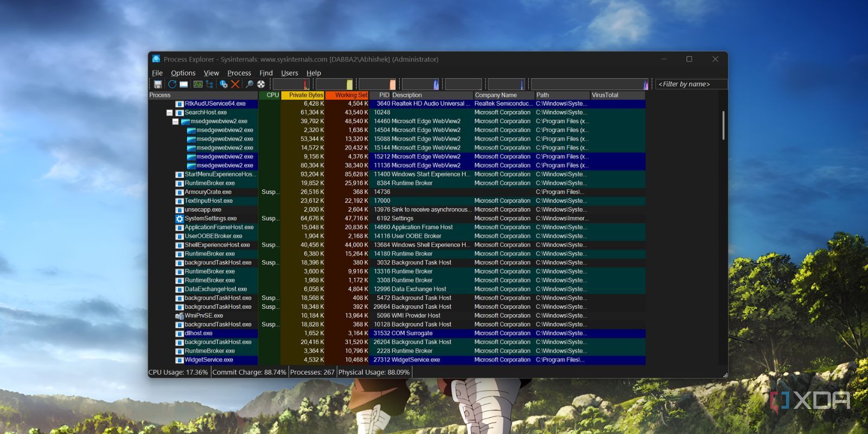Viewport: 868px width, 434px height.
Task: Click the red X Kill Process icon
Action: [235, 84]
